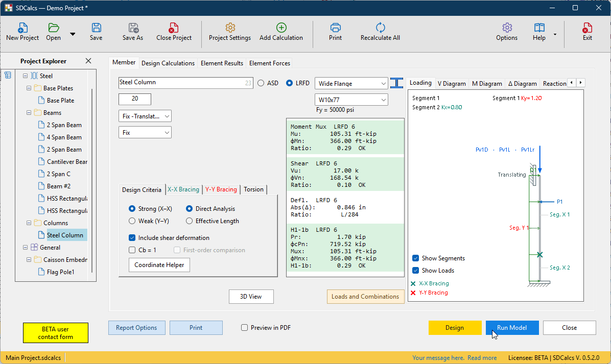This screenshot has width=611, height=364.
Task: Click the Save As icon
Action: click(133, 28)
